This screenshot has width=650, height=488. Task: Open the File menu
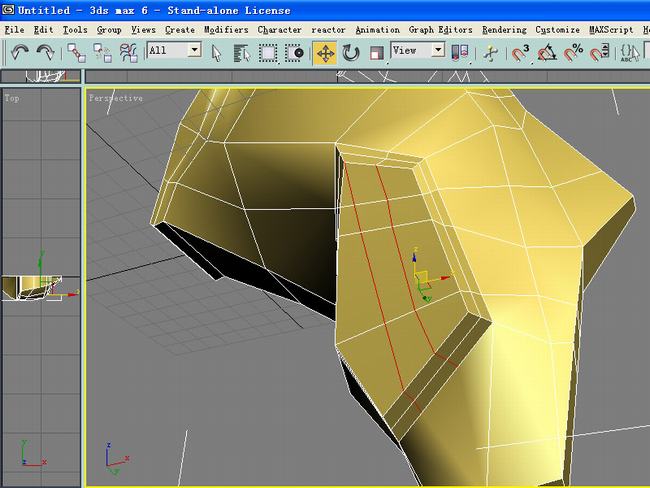[x=14, y=30]
